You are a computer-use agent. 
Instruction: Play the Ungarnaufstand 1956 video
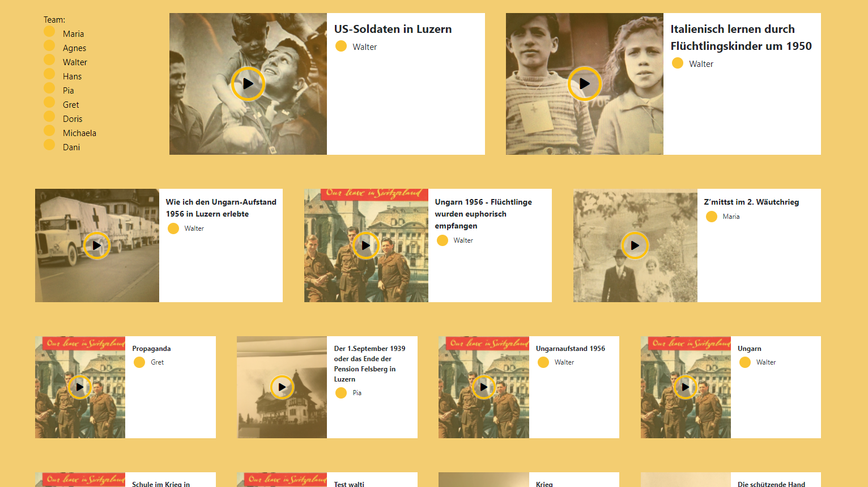[484, 387]
